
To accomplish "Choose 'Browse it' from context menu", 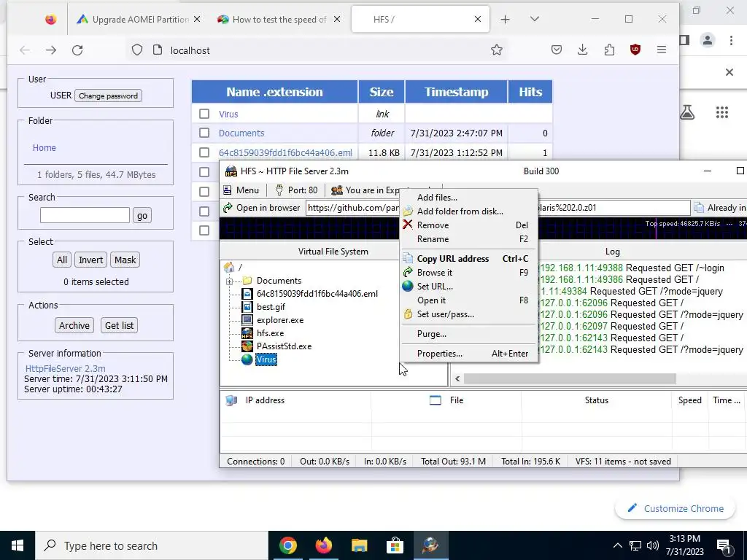I will (469, 273).
